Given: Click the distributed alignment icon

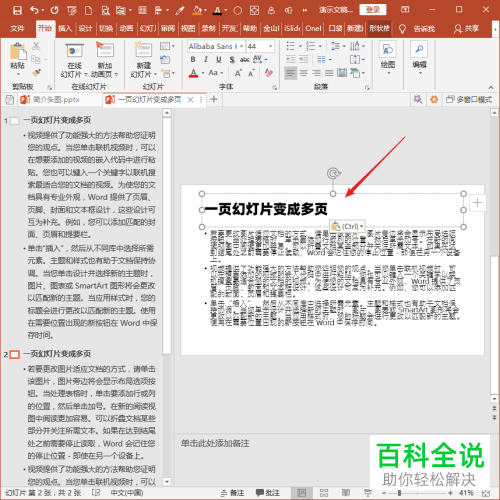Looking at the screenshot, I should [342, 73].
